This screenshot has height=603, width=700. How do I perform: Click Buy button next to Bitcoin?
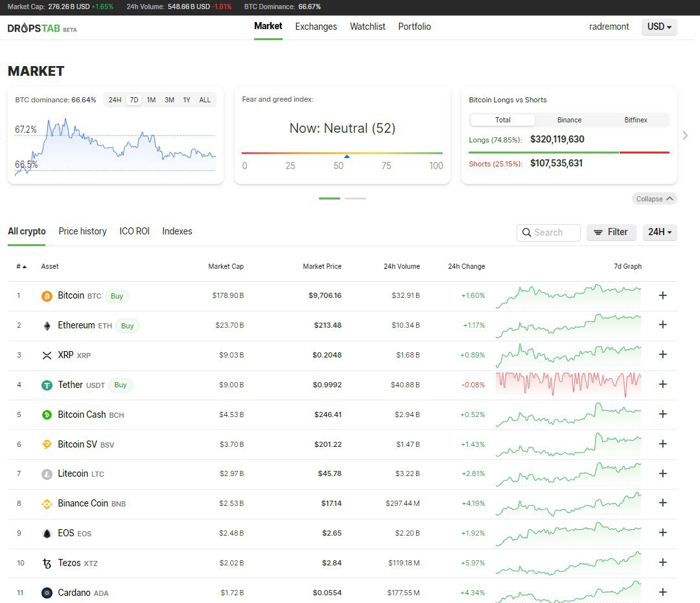pyautogui.click(x=117, y=296)
